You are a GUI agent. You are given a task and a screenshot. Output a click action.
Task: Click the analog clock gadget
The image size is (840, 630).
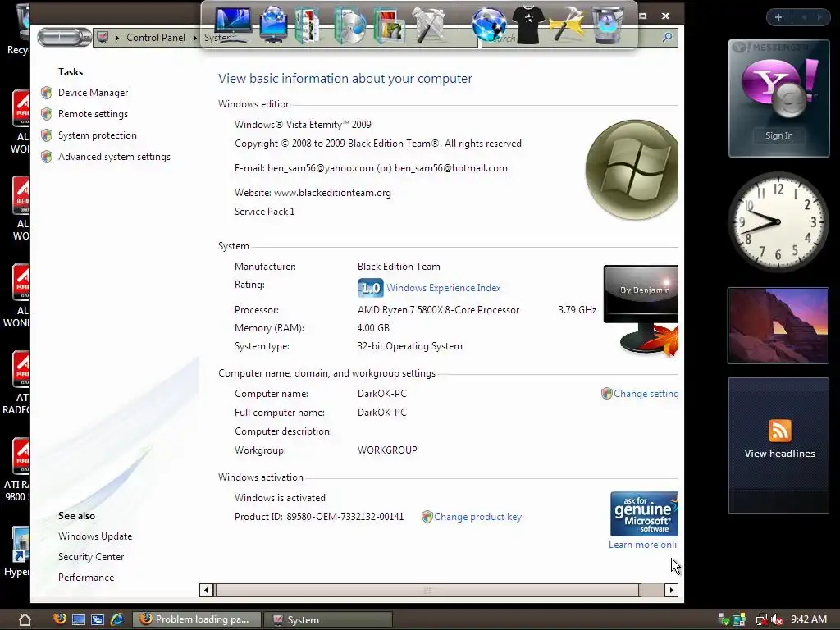point(778,221)
